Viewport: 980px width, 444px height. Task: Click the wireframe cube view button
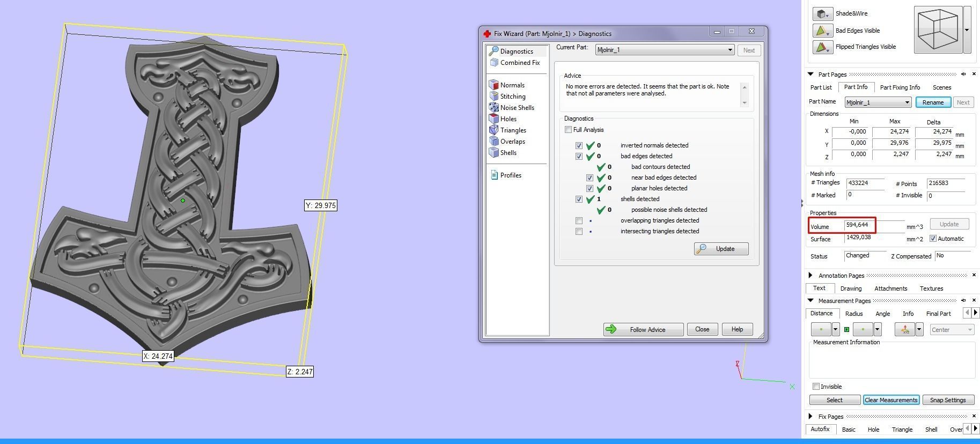coord(938,29)
